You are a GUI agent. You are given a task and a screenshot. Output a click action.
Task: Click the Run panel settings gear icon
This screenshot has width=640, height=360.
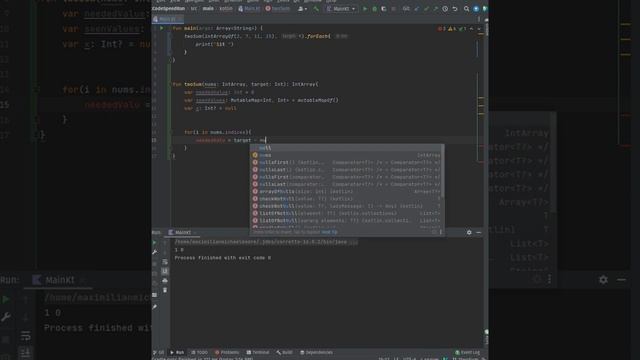click(x=469, y=232)
